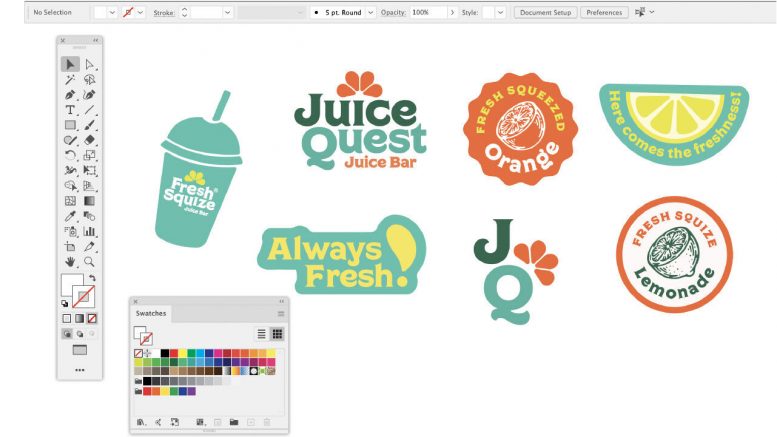Activate the Shaper tool
The width and height of the screenshot is (777, 437).
[70, 140]
